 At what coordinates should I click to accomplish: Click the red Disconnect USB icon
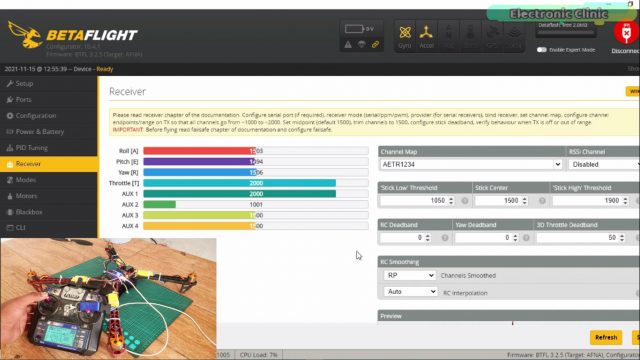point(626,33)
